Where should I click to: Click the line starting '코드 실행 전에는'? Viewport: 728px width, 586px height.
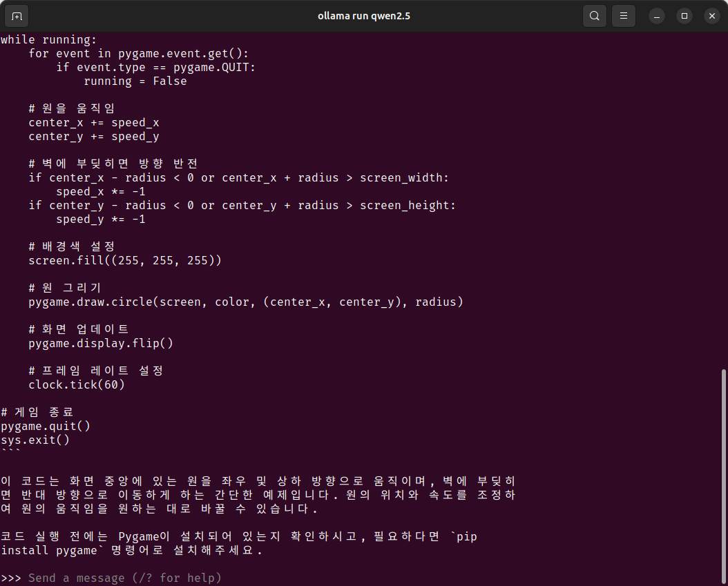point(239,537)
